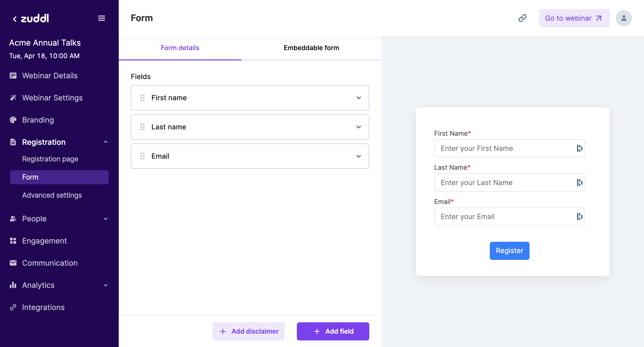Click the copy link icon near Go to webinar
The image size is (644, 347).
click(523, 18)
